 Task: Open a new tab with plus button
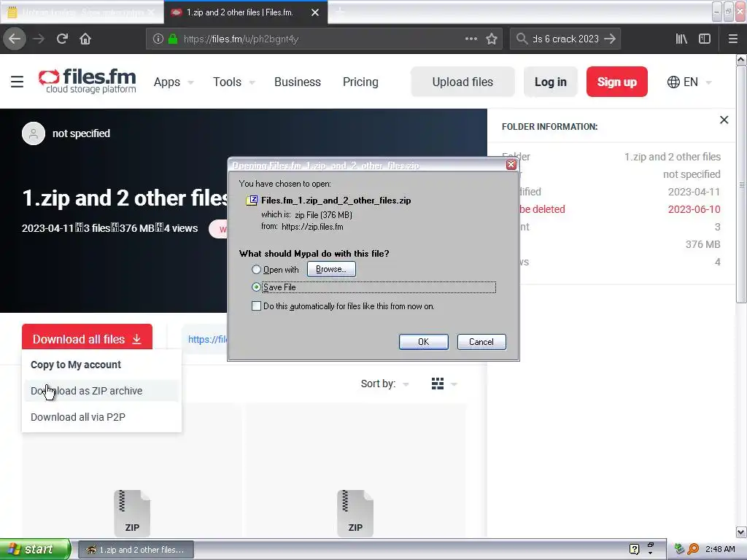point(340,11)
